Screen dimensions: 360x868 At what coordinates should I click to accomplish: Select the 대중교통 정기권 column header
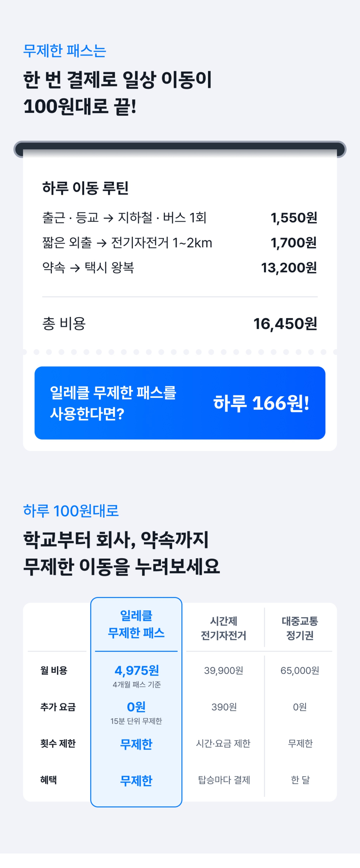pyautogui.click(x=300, y=628)
